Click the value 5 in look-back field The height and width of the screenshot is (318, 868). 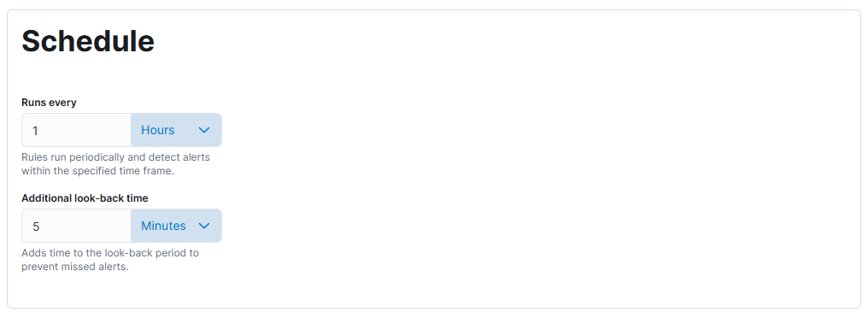tap(36, 227)
